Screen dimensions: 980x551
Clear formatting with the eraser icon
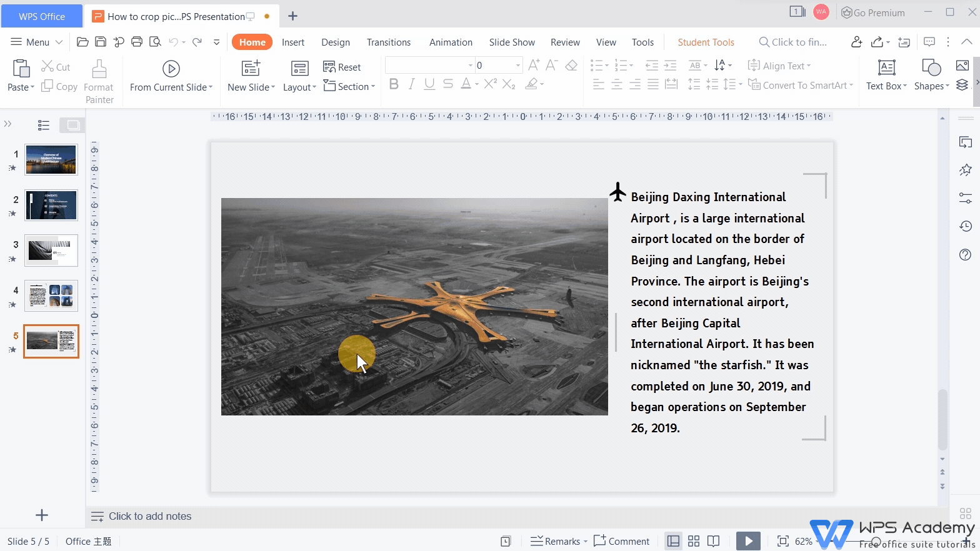click(x=571, y=66)
